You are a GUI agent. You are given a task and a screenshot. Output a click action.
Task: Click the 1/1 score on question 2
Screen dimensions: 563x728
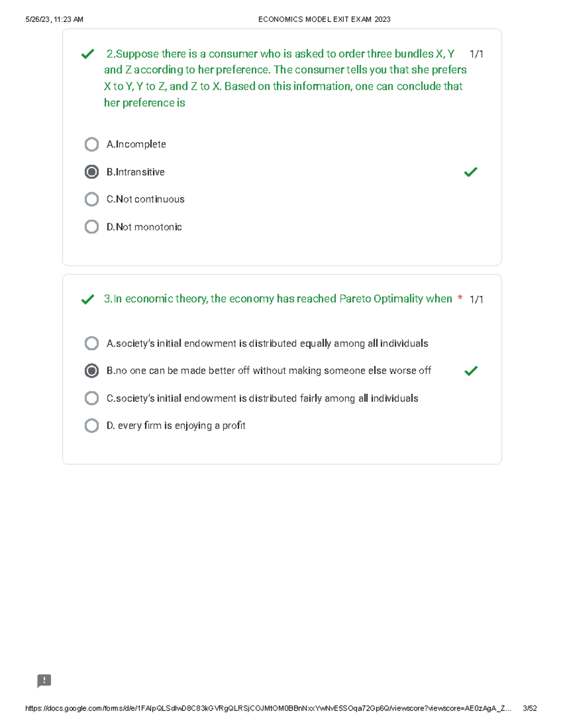click(476, 54)
